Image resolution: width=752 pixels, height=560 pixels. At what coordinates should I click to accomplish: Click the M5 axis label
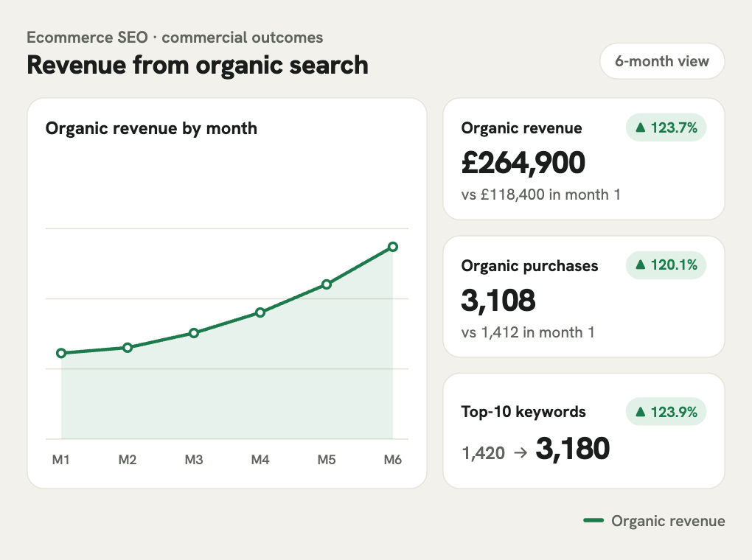(x=327, y=460)
